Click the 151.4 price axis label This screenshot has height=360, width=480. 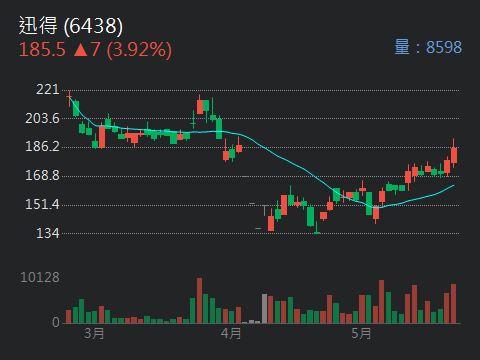tap(42, 204)
